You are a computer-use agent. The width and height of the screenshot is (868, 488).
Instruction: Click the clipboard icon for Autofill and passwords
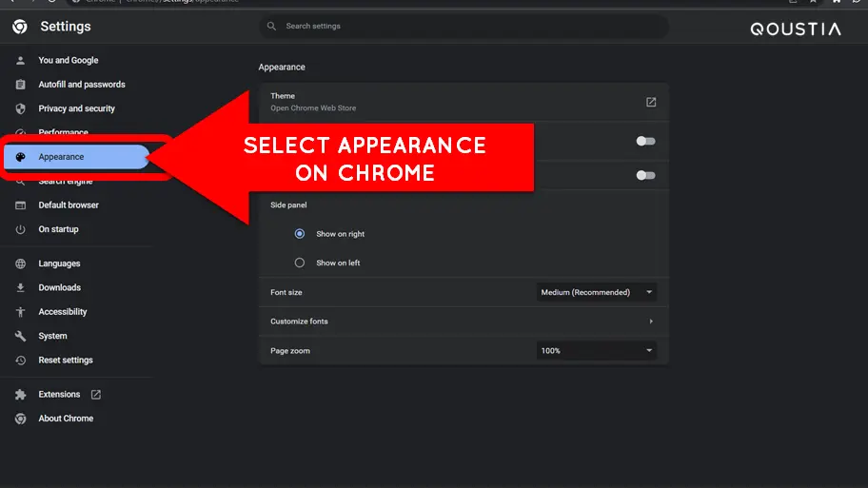pos(21,85)
